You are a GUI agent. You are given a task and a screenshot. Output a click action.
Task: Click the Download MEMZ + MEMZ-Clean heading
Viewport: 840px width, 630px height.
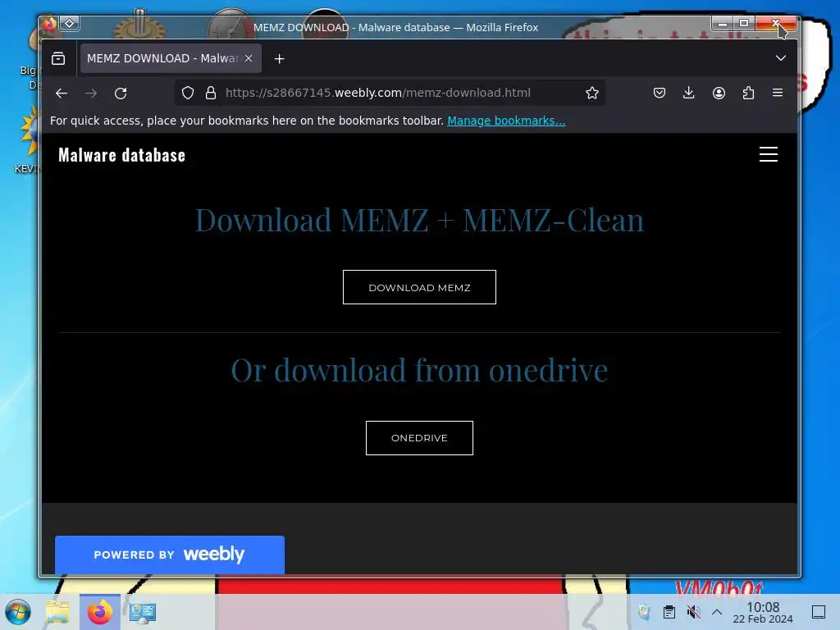(419, 220)
